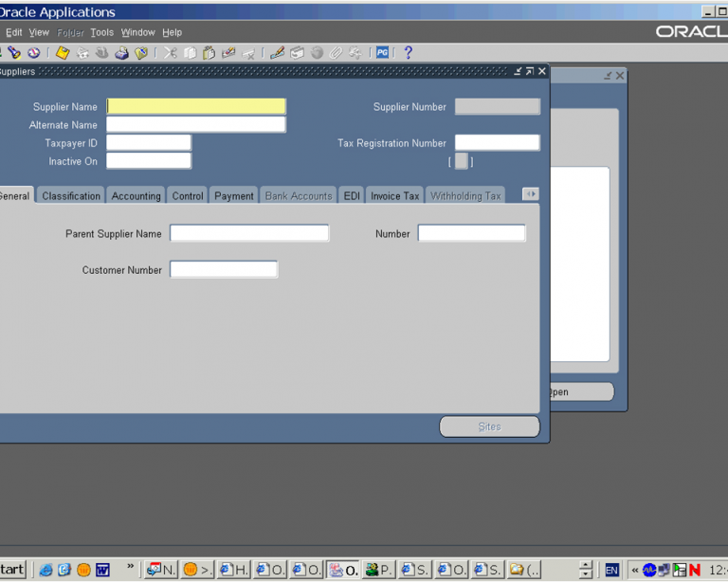This screenshot has height=582, width=728.
Task: Click the Edit Field pencil icon
Action: (277, 53)
